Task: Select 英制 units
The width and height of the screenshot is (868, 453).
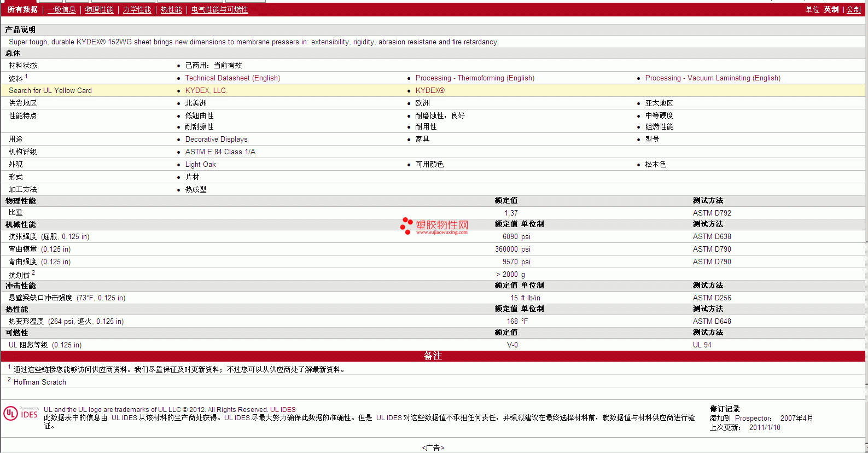Action: point(831,10)
